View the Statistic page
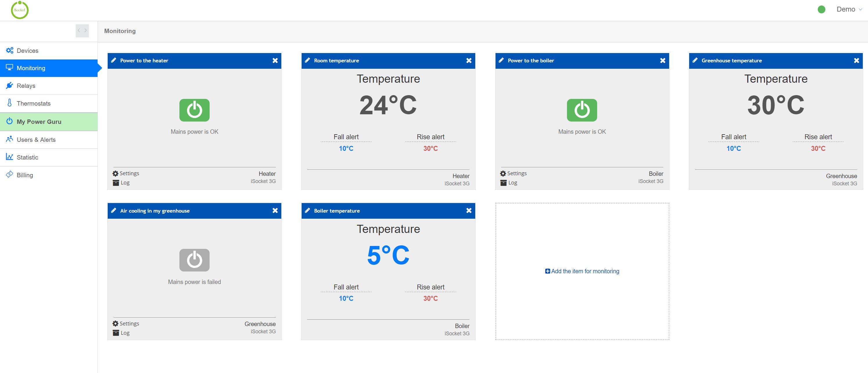Image resolution: width=868 pixels, height=373 pixels. [x=27, y=157]
